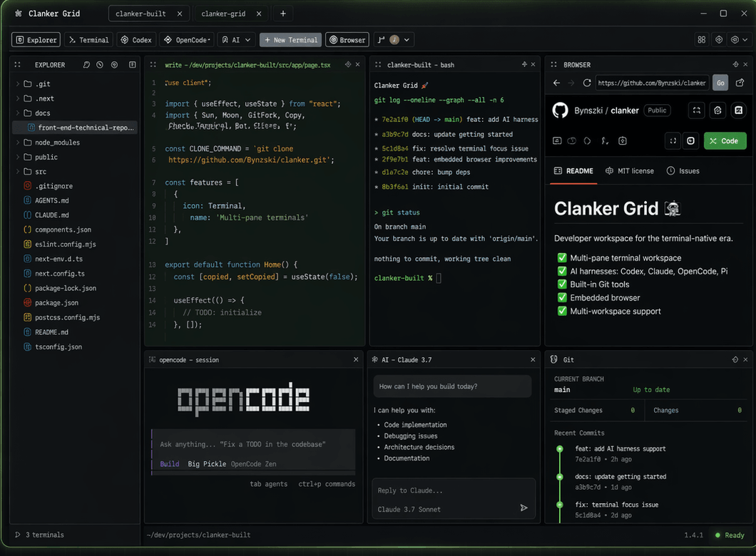Screen dimensions: 756x556
Task: Select the feat: add AI harness support commit
Action: tap(620, 454)
